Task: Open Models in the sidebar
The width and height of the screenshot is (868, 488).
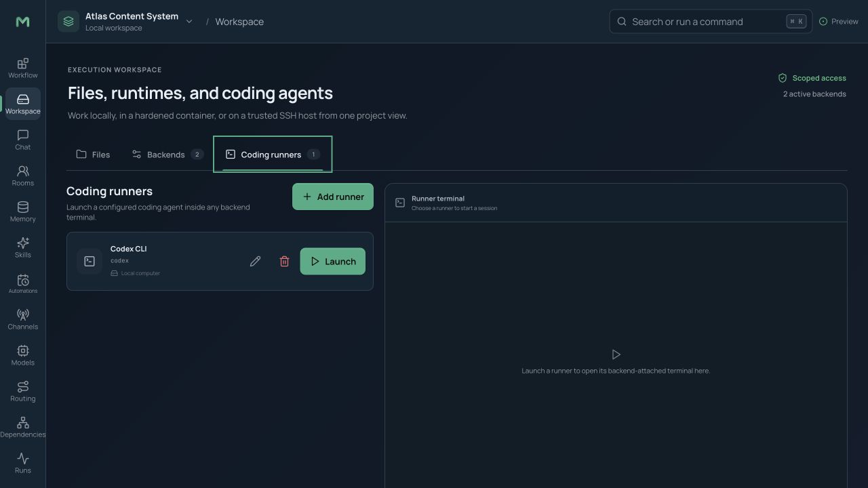Action: [22, 355]
